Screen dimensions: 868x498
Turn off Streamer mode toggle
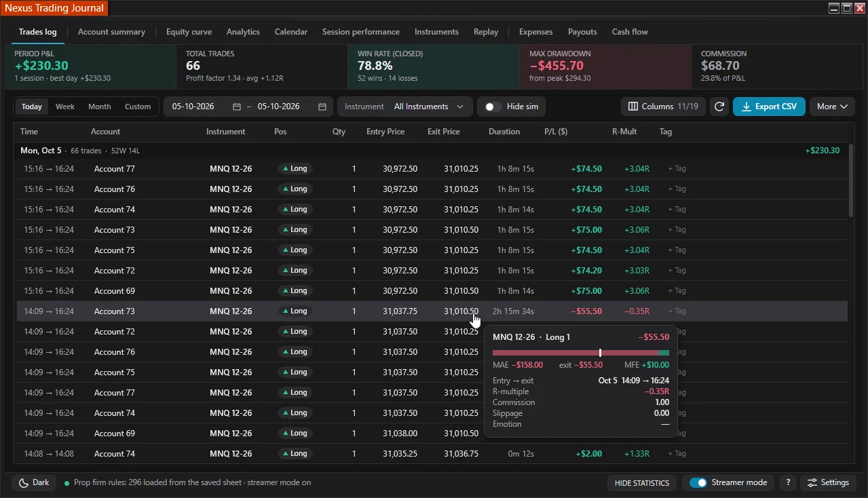pyautogui.click(x=698, y=482)
